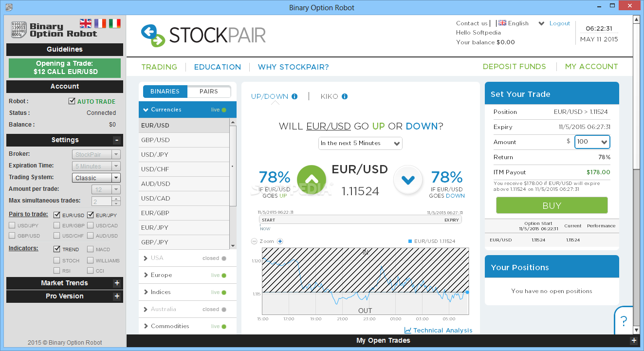Open the UP/DOWN info icon

coord(294,96)
